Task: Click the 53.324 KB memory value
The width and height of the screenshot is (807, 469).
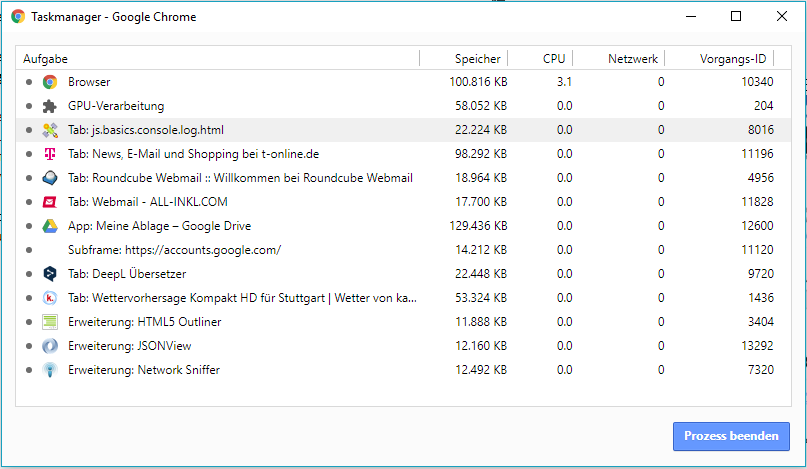Action: 481,298
